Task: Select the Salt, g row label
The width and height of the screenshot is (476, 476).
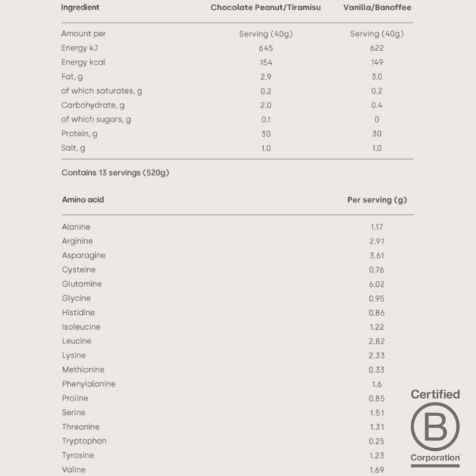Action: [x=73, y=148]
